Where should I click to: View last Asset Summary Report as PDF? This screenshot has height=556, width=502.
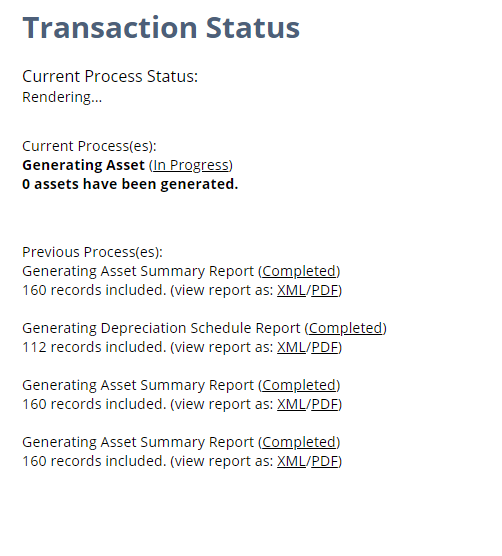(324, 461)
